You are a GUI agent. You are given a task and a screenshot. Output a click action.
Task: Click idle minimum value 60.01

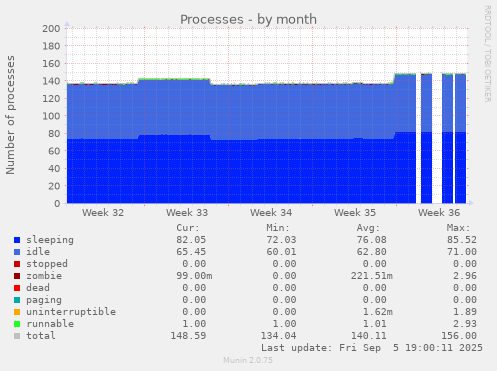point(281,252)
